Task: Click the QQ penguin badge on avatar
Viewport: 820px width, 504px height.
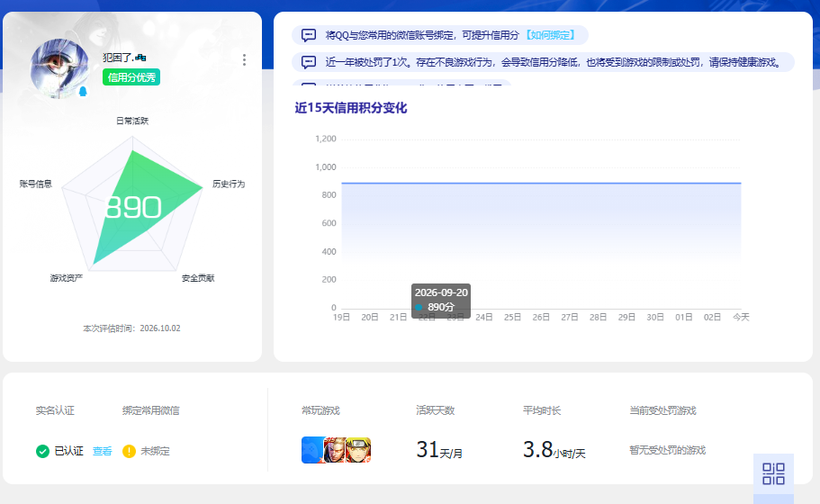Action: (83, 92)
